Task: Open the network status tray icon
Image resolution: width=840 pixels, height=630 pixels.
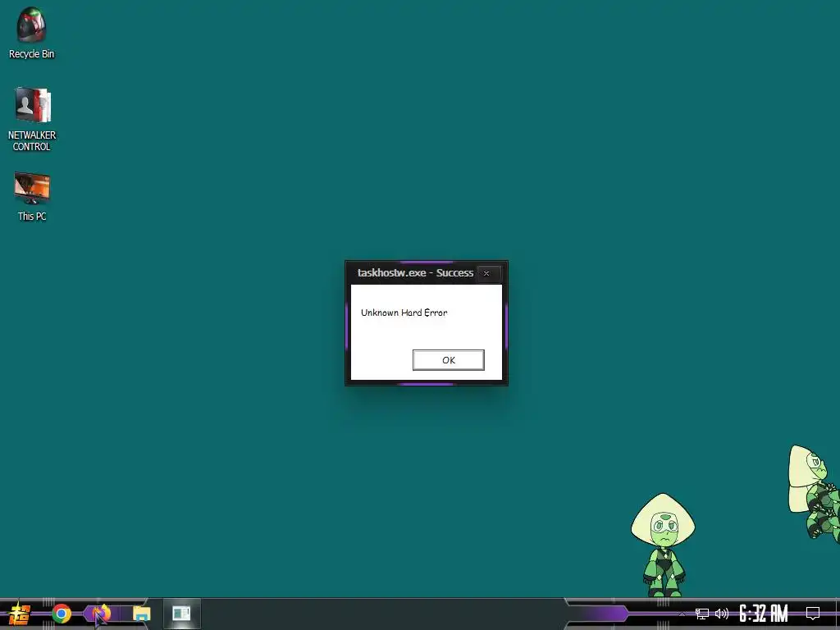Action: point(702,614)
